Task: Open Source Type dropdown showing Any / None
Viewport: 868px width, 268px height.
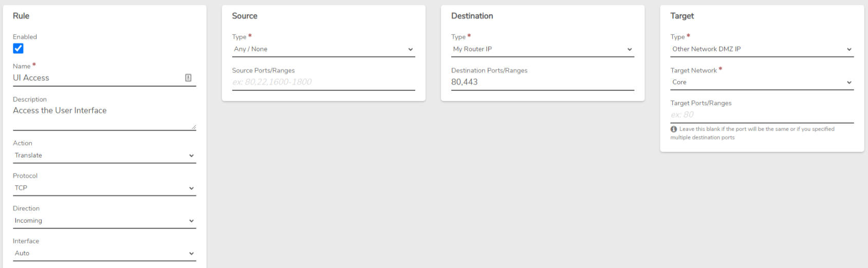Action: (323, 49)
